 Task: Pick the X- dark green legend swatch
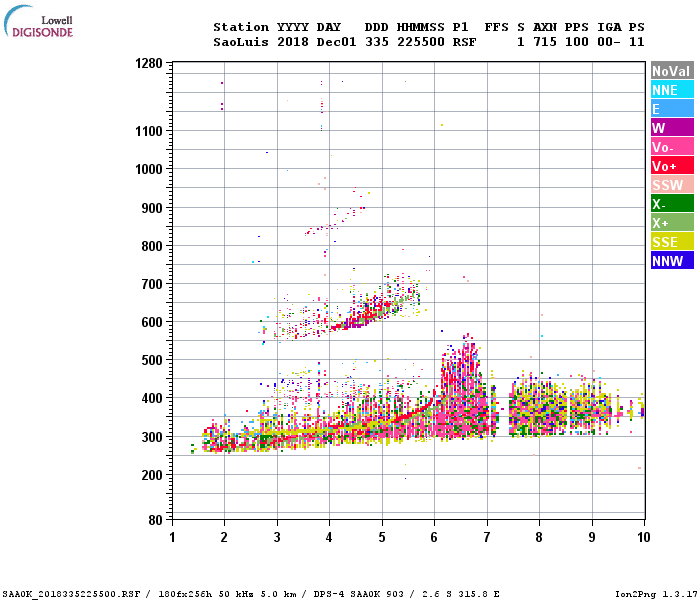[672, 204]
